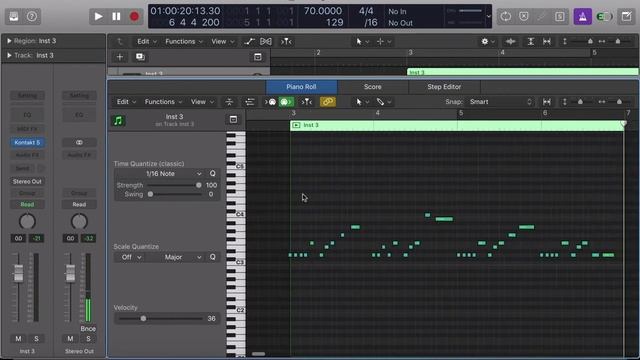640x360 pixels.
Task: Open the Snap Smart dropdown
Action: point(500,102)
